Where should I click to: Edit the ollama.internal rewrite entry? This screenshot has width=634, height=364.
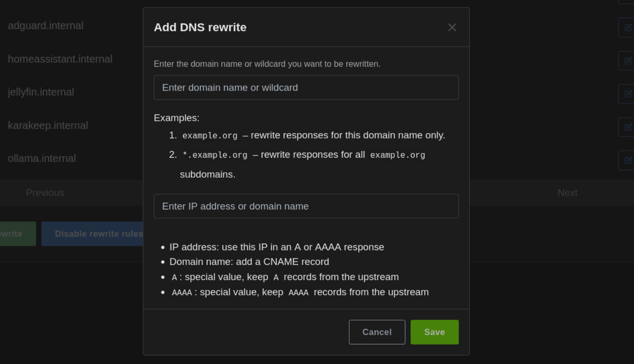click(x=627, y=160)
